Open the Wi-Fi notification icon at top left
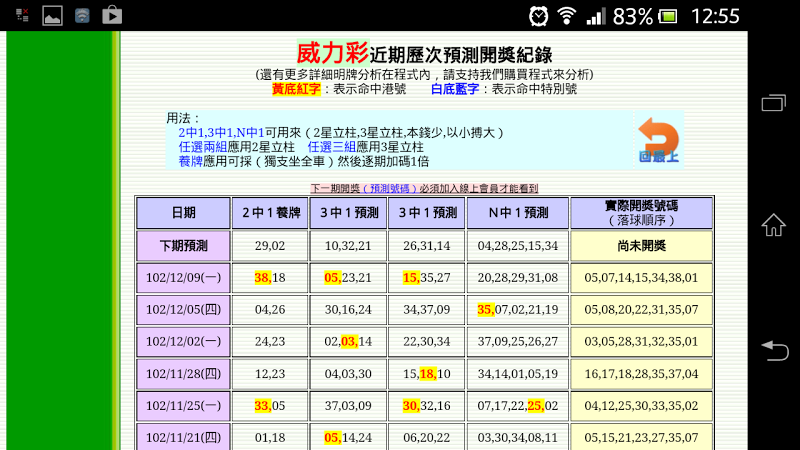The image size is (800, 450). tap(82, 16)
